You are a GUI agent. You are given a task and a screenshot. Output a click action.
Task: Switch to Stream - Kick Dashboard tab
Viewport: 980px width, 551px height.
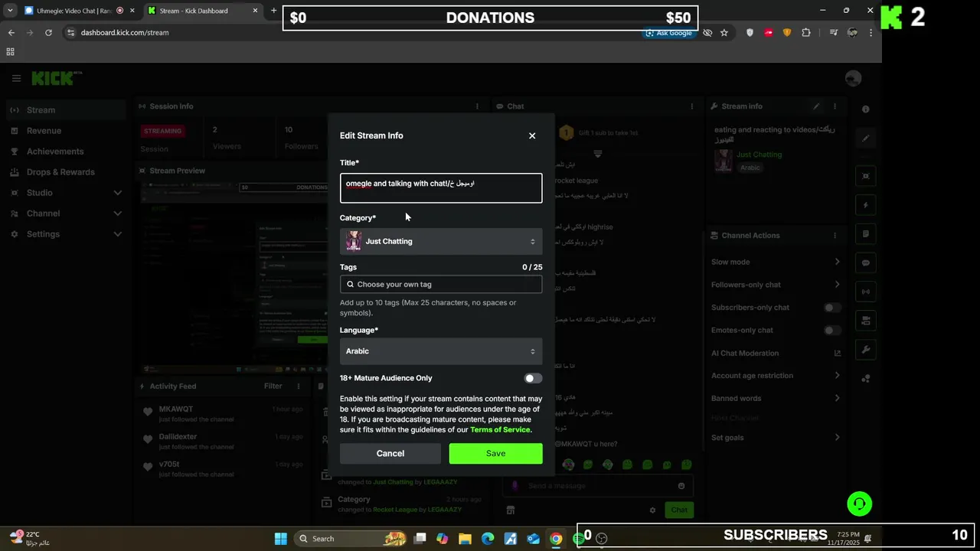[x=203, y=11]
